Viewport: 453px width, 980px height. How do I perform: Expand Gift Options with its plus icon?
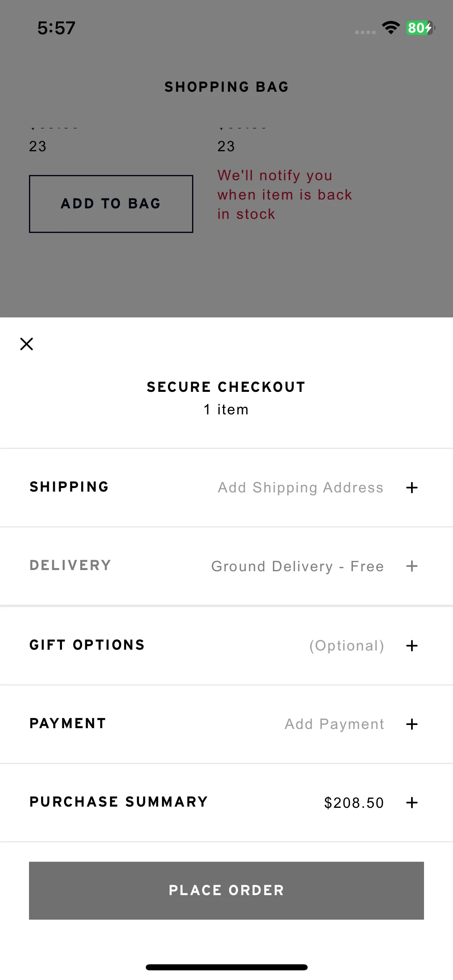point(412,646)
